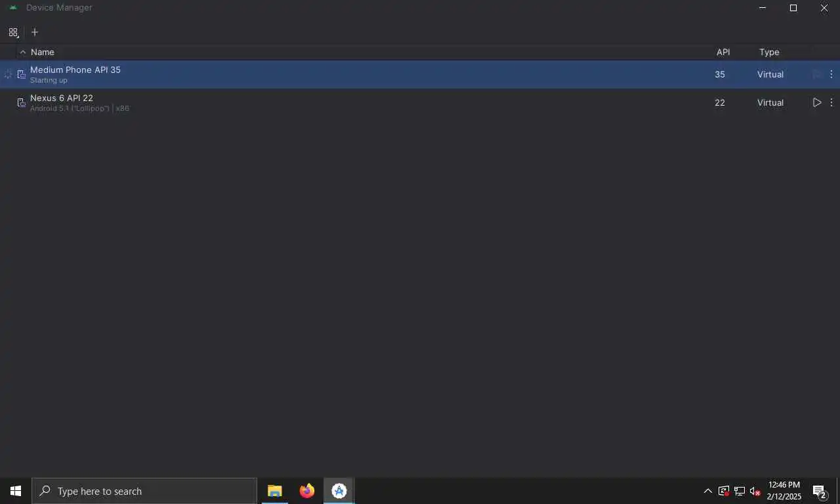Show hidden system tray icons
This screenshot has height=504, width=840.
pyautogui.click(x=707, y=491)
